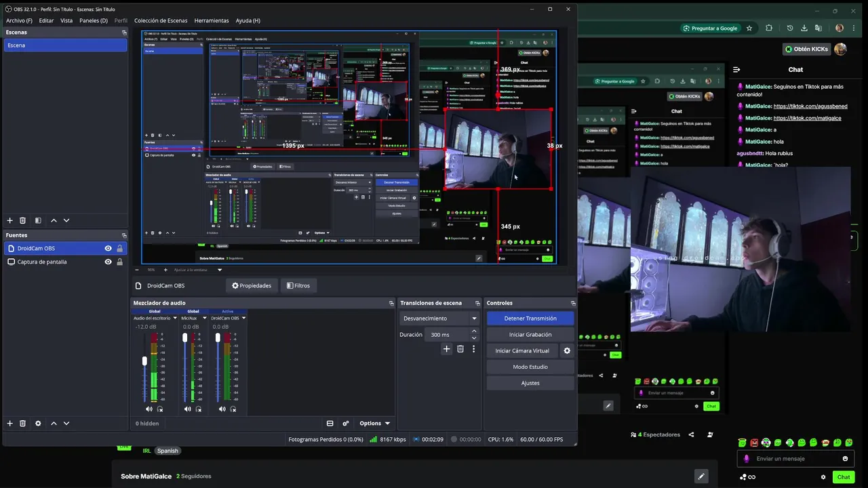Open virtual camera settings gear
The image size is (868, 488).
(567, 350)
